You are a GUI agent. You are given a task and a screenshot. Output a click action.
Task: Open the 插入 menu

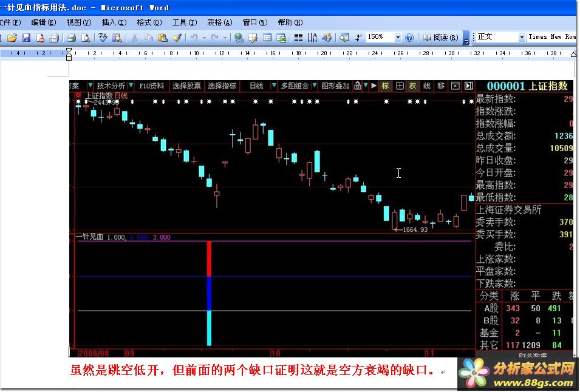click(114, 22)
